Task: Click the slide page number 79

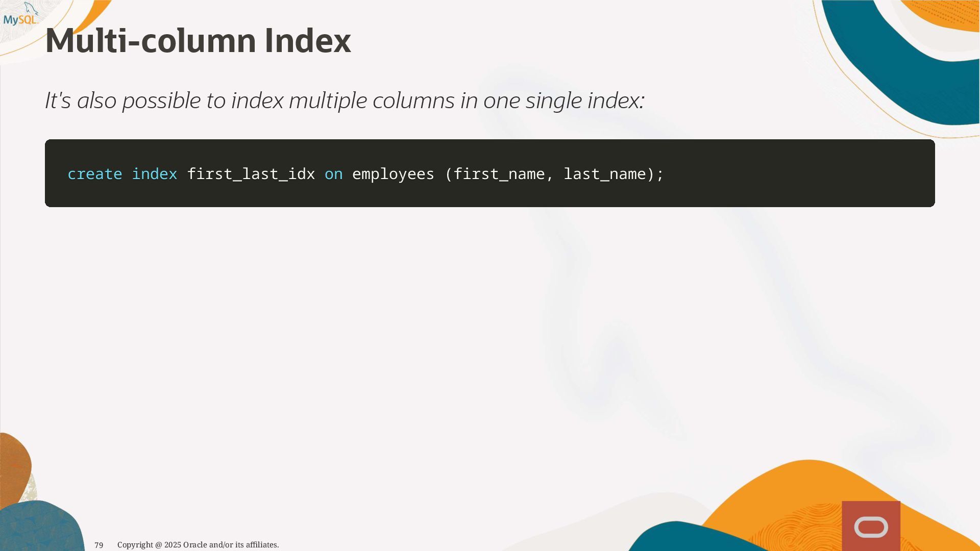Action: (x=99, y=545)
